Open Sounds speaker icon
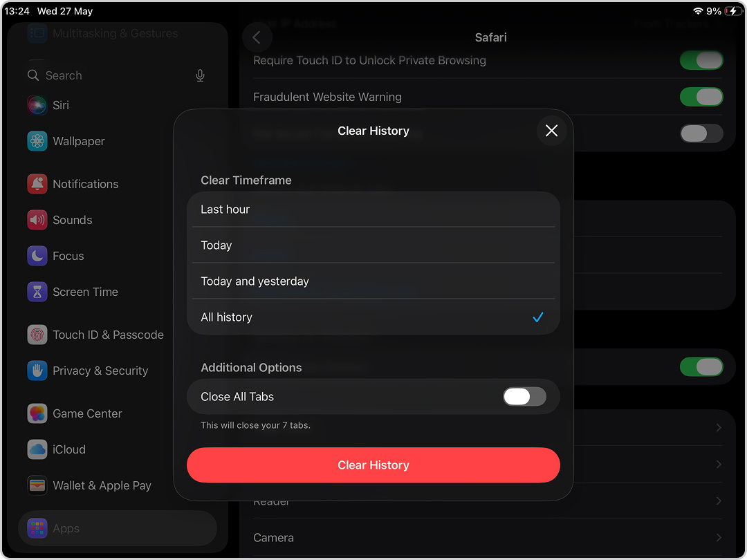Image resolution: width=747 pixels, height=560 pixels. tap(37, 220)
